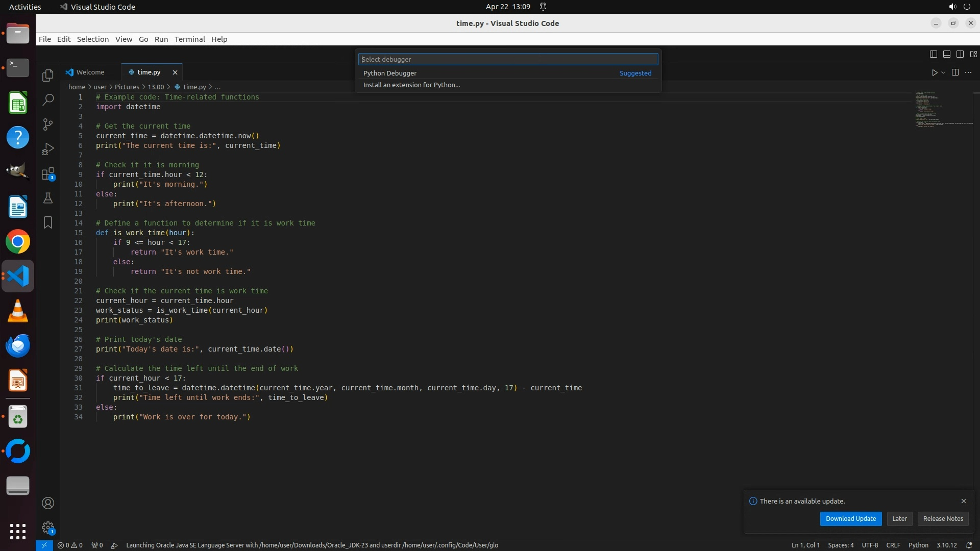Choose Python Debugger from the debugger list
Screen dimensions: 980x551
tap(390, 73)
